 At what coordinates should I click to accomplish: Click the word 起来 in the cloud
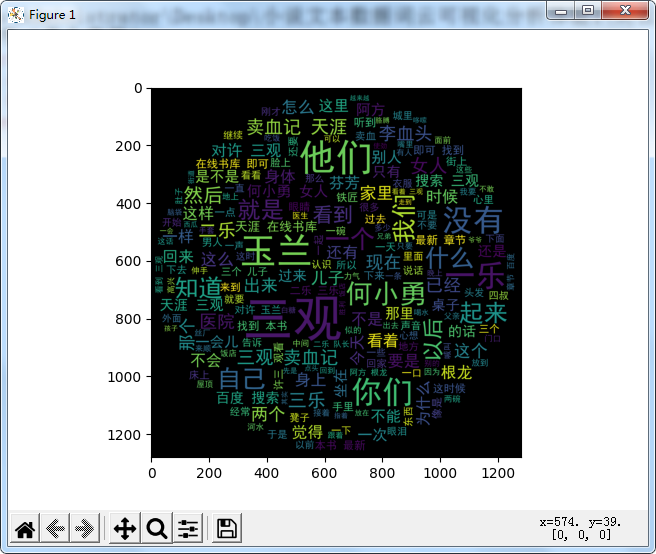pyautogui.click(x=483, y=313)
